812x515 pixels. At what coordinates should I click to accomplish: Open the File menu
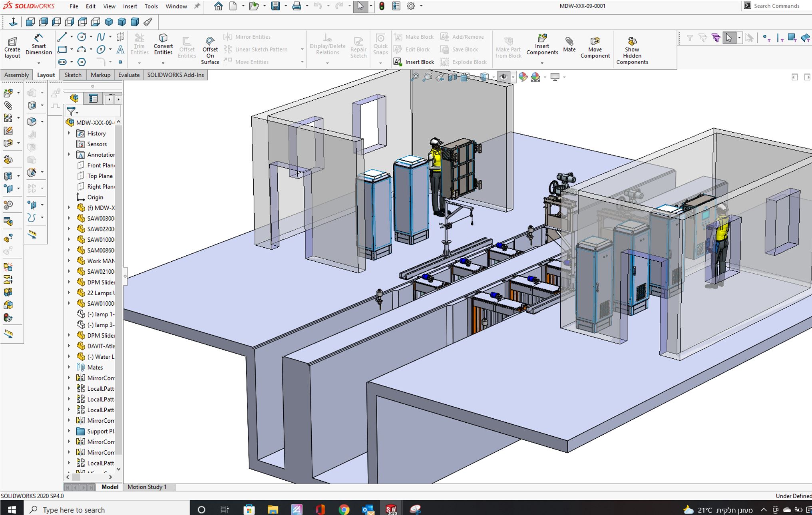(74, 6)
